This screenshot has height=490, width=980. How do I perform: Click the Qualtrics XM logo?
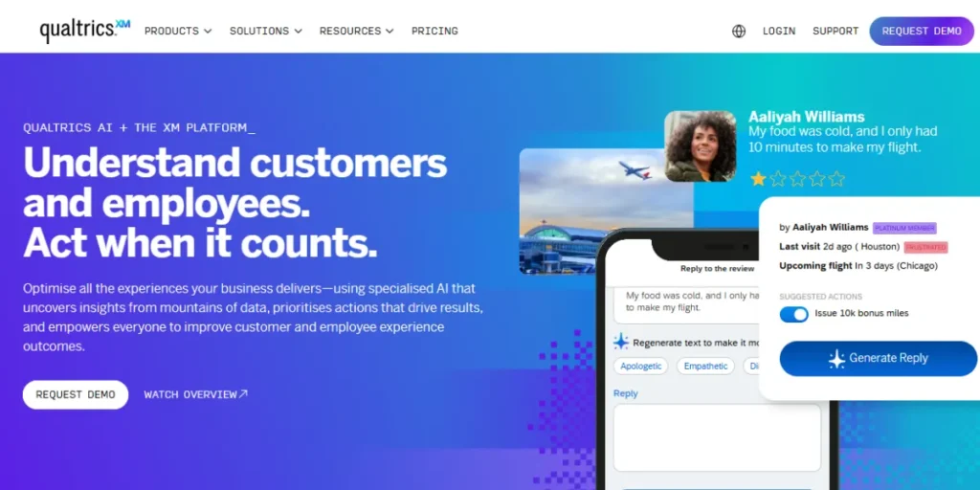click(85, 30)
